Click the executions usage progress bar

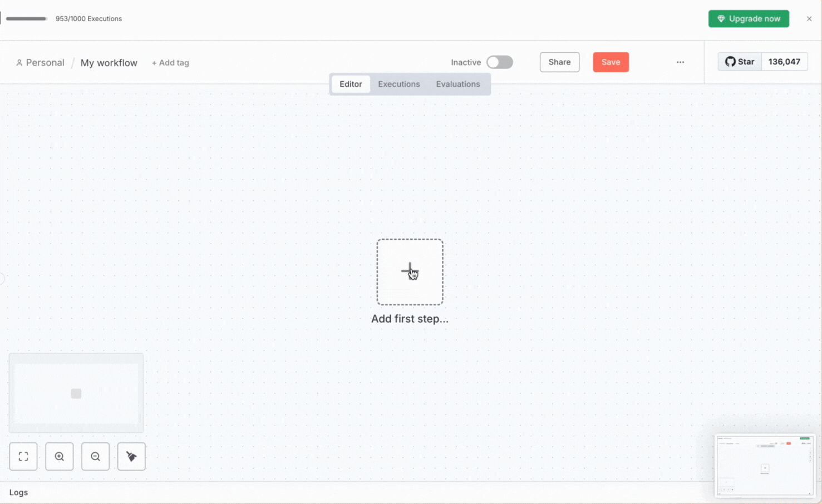coord(27,18)
